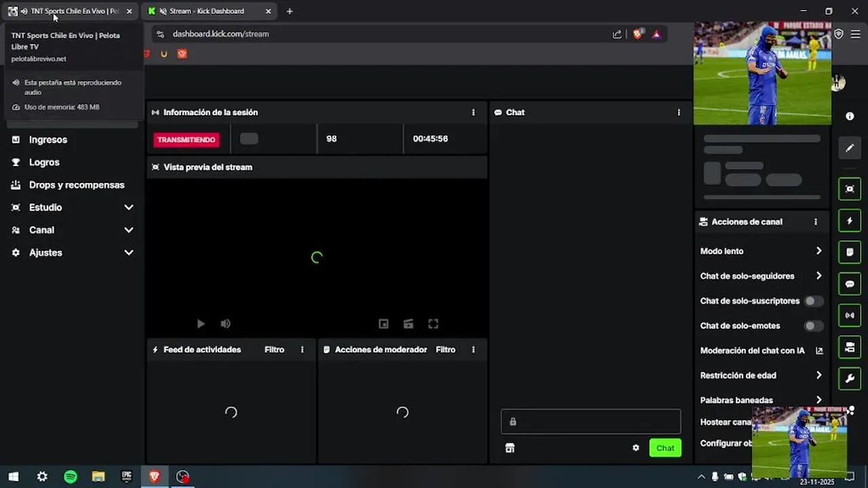This screenshot has height=488, width=868.
Task: Toggle the session info broadcast widget icon
Action: [850, 315]
